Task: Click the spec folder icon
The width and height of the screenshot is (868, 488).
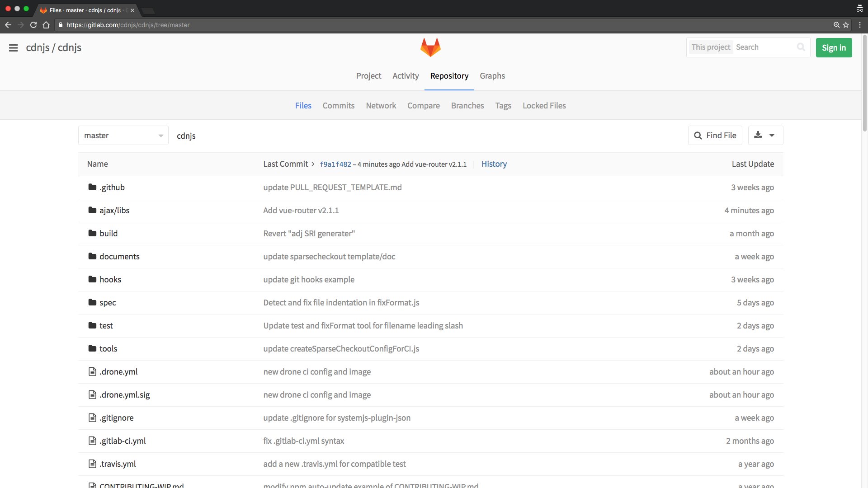Action: click(92, 302)
